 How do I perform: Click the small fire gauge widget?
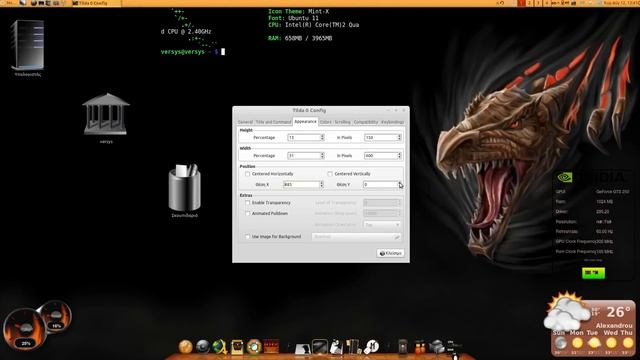(56, 317)
